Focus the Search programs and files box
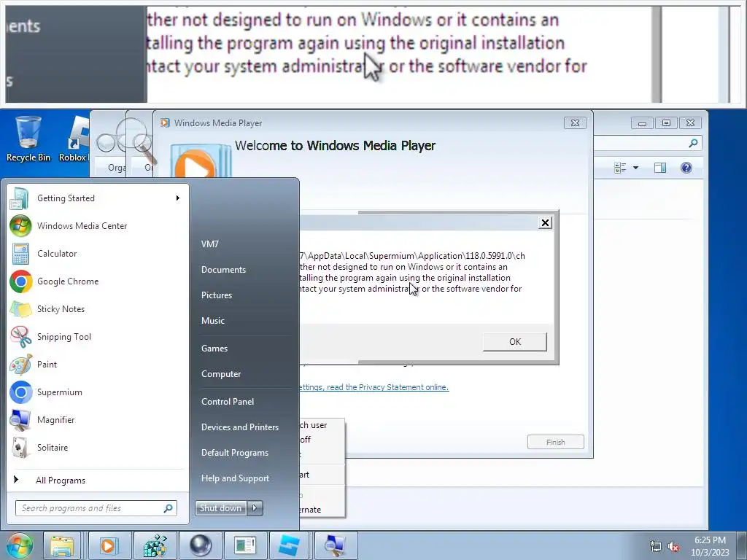 96,508
